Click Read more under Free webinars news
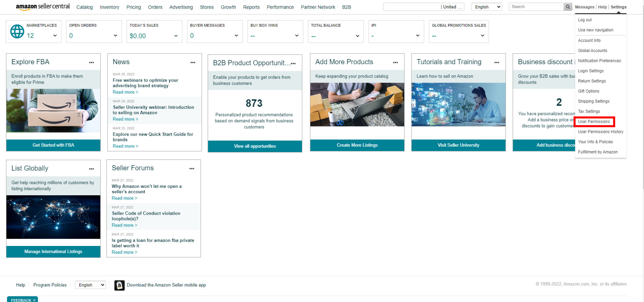This screenshot has height=302, width=644. pyautogui.click(x=125, y=92)
